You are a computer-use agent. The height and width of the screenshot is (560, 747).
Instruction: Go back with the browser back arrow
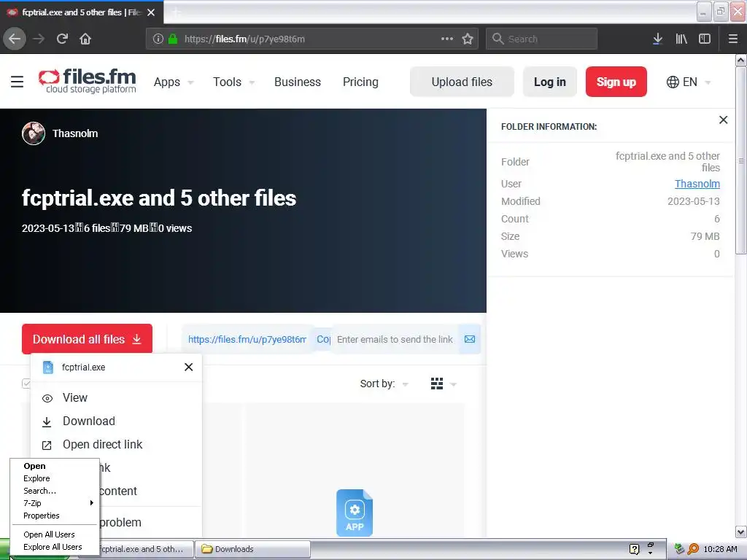point(15,39)
